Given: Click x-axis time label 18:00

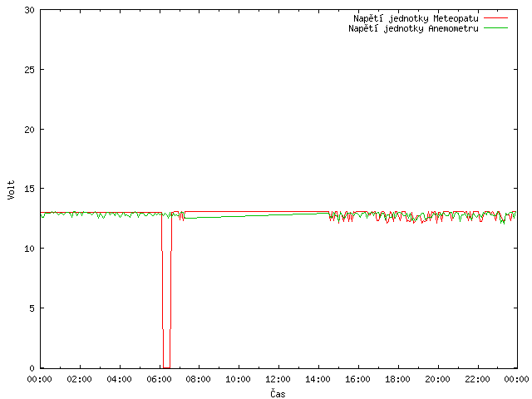Looking at the screenshot, I should 397,379.
